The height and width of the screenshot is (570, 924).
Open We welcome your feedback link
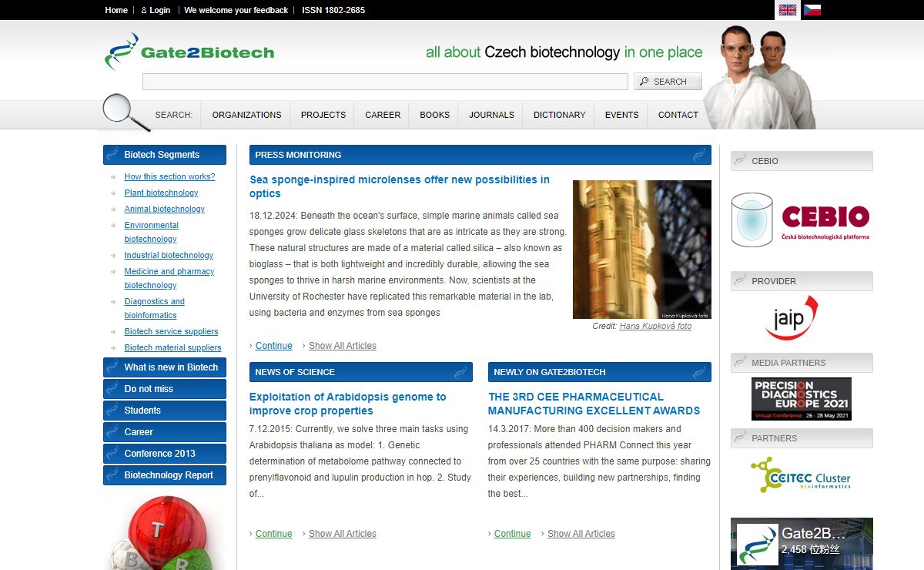tap(236, 10)
